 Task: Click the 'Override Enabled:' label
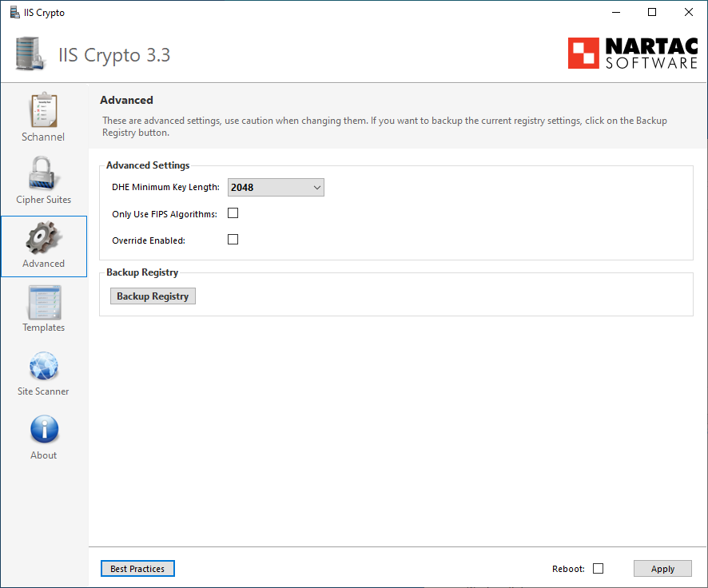pos(149,240)
